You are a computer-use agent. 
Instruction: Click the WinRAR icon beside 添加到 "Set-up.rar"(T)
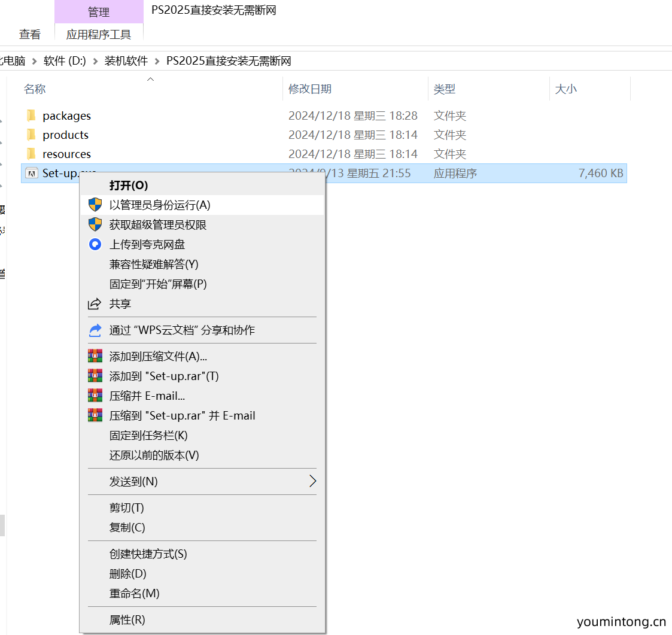95,376
